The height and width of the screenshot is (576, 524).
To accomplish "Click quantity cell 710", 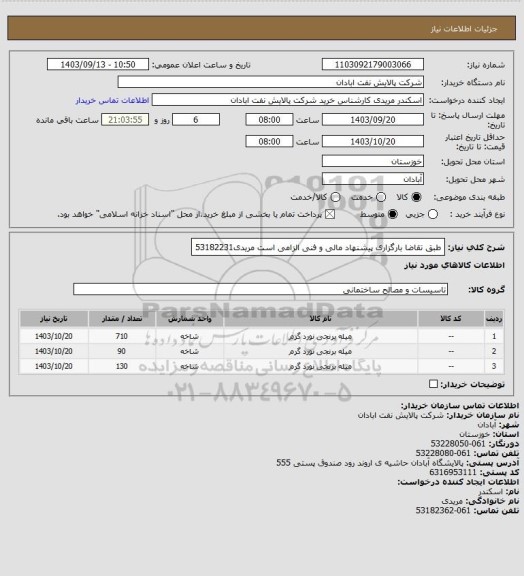I will coord(122,336).
